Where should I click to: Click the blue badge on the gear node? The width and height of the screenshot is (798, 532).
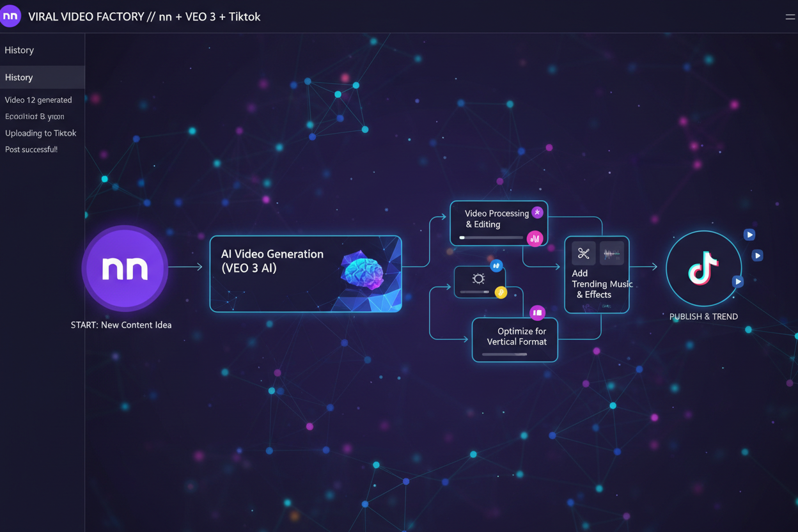point(496,265)
